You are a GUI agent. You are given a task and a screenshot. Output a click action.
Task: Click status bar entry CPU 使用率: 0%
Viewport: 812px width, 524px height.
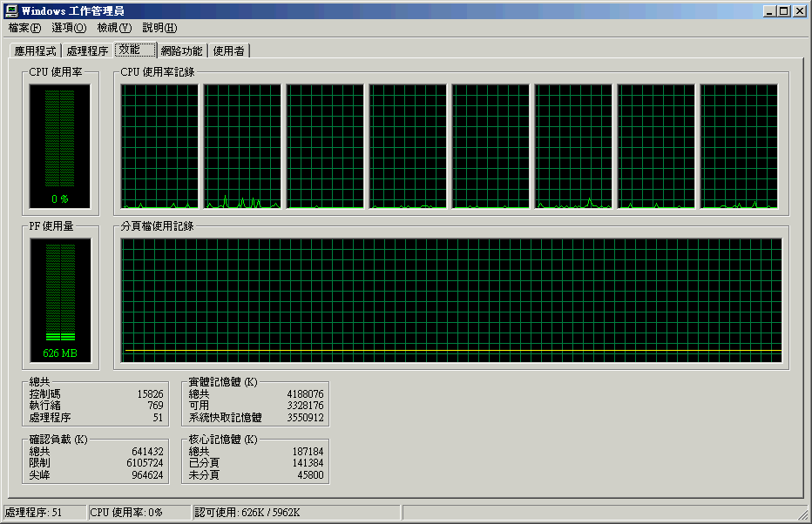click(139, 513)
